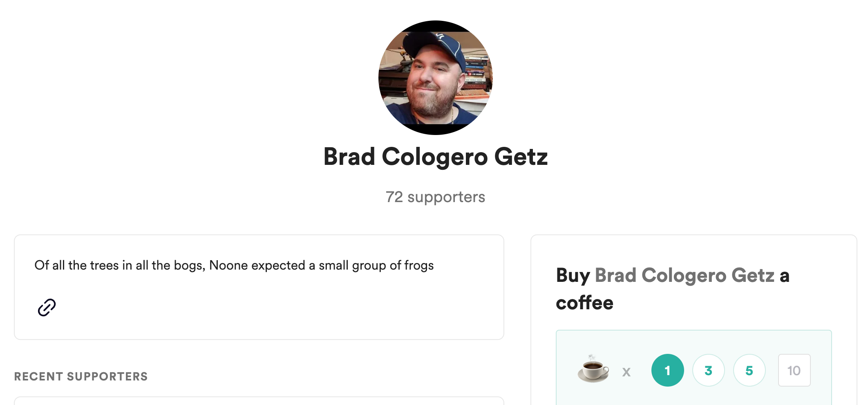
Task: Click the letter 'a' ending the Buy heading line
Action: point(784,276)
